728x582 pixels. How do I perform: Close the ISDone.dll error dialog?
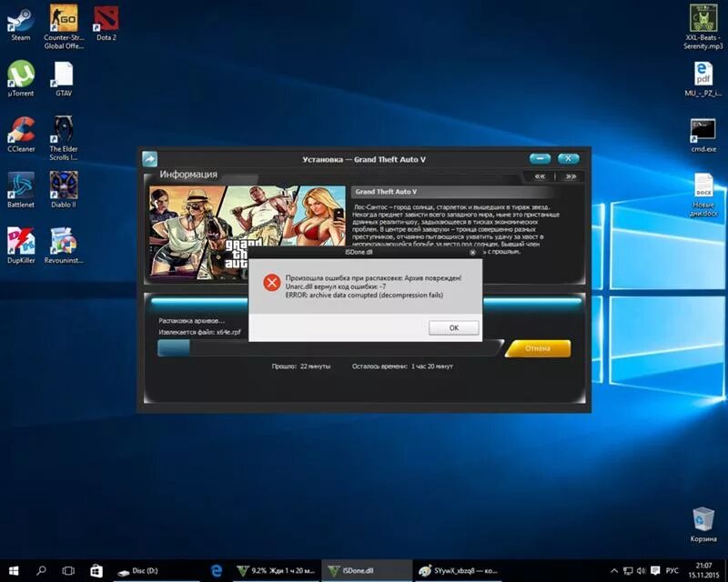point(472,253)
